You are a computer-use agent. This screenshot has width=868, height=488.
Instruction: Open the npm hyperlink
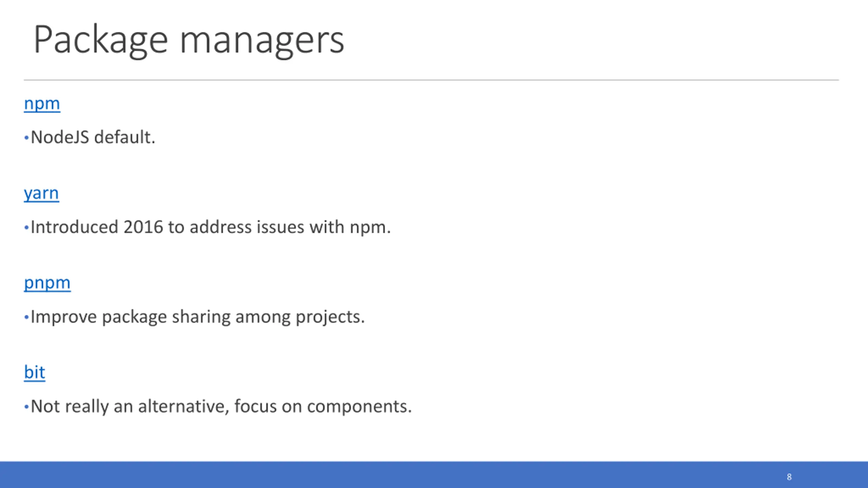point(42,104)
